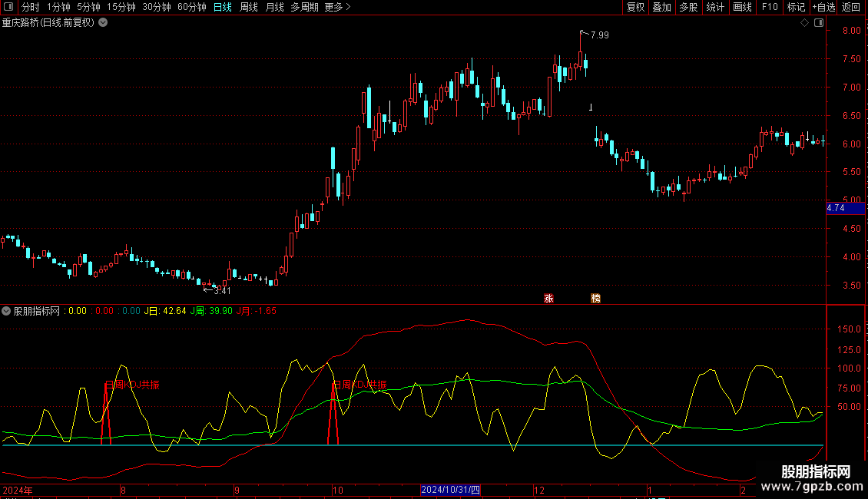Click the 3.41 low price annotation
868x499 pixels.
click(222, 291)
